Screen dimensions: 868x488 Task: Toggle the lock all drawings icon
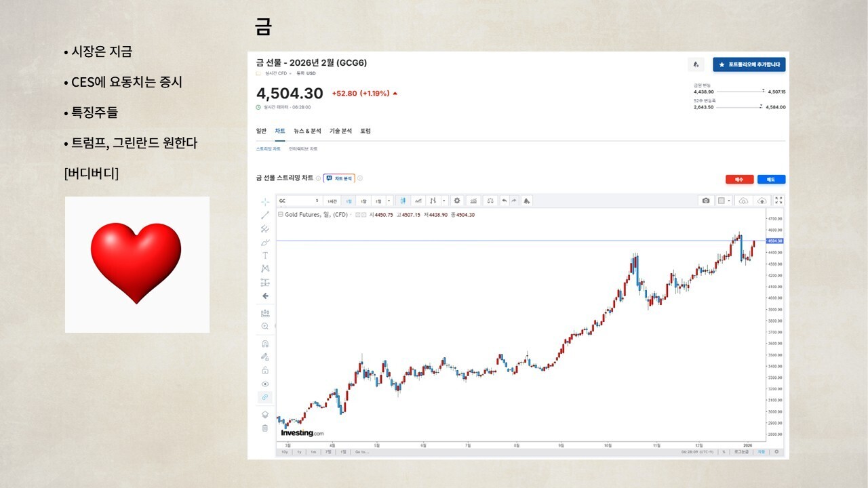pos(265,370)
